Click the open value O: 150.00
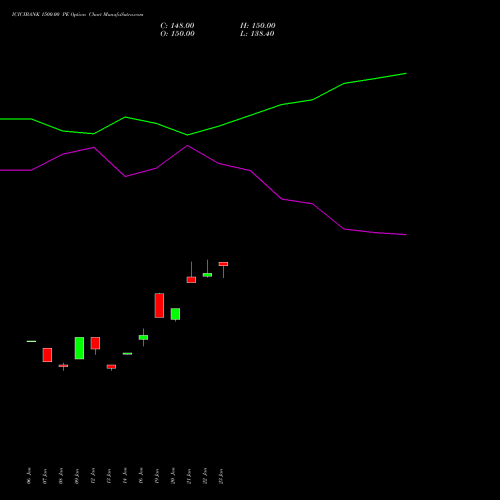Image resolution: width=500 pixels, height=500 pixels. tap(177, 34)
